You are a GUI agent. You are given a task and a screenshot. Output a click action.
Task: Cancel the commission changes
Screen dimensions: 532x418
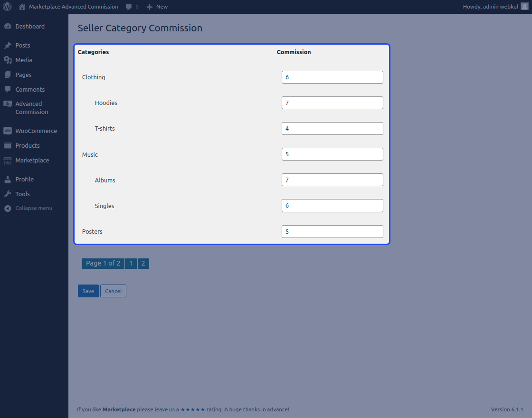tap(113, 291)
